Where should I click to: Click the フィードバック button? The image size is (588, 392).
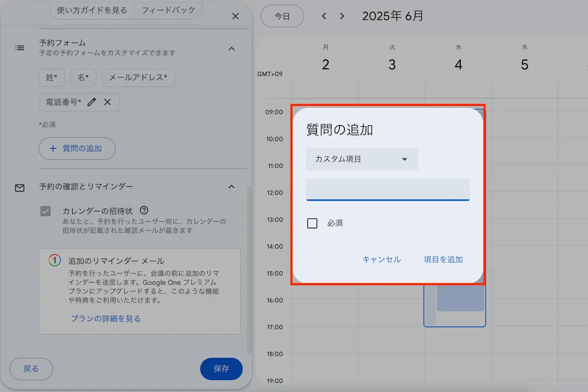pyautogui.click(x=168, y=10)
